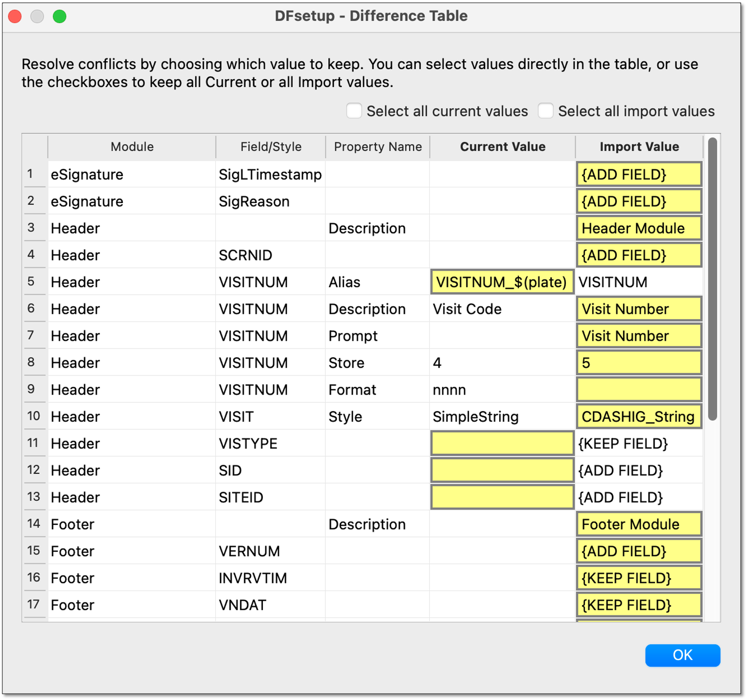Image resolution: width=747 pixels, height=700 pixels.
Task: Click row header number 12
Action: click(x=34, y=470)
